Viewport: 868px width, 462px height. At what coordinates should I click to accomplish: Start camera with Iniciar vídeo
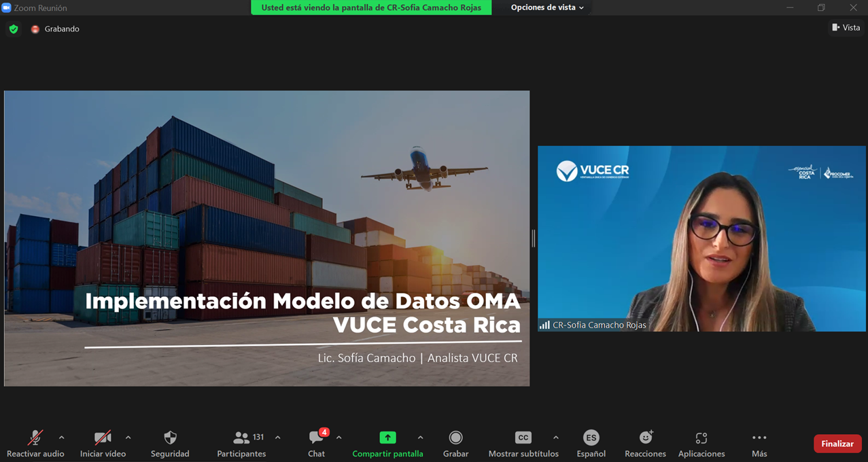(x=103, y=444)
